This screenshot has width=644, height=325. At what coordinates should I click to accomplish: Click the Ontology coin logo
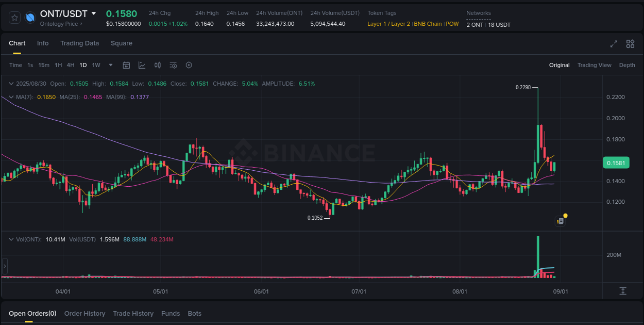30,17
